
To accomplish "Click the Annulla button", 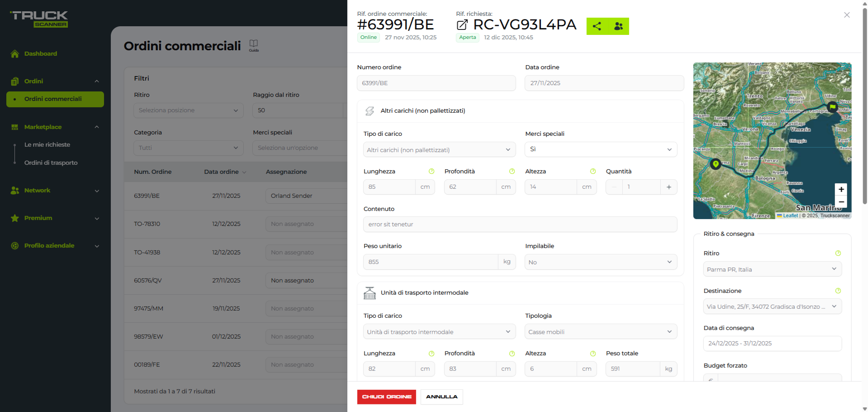I will pyautogui.click(x=441, y=397).
